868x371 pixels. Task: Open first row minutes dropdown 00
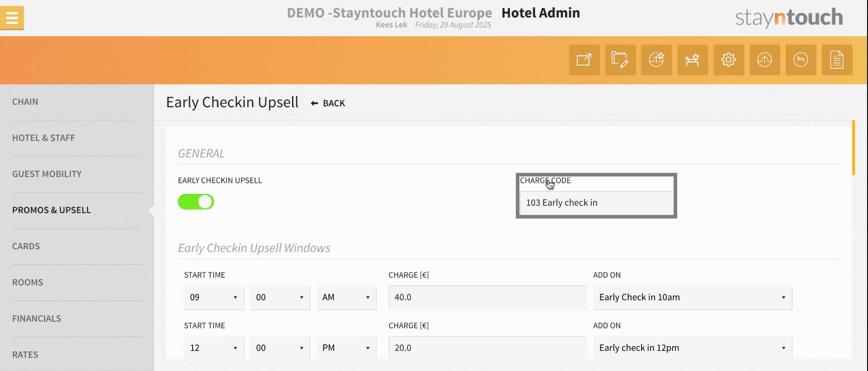280,297
